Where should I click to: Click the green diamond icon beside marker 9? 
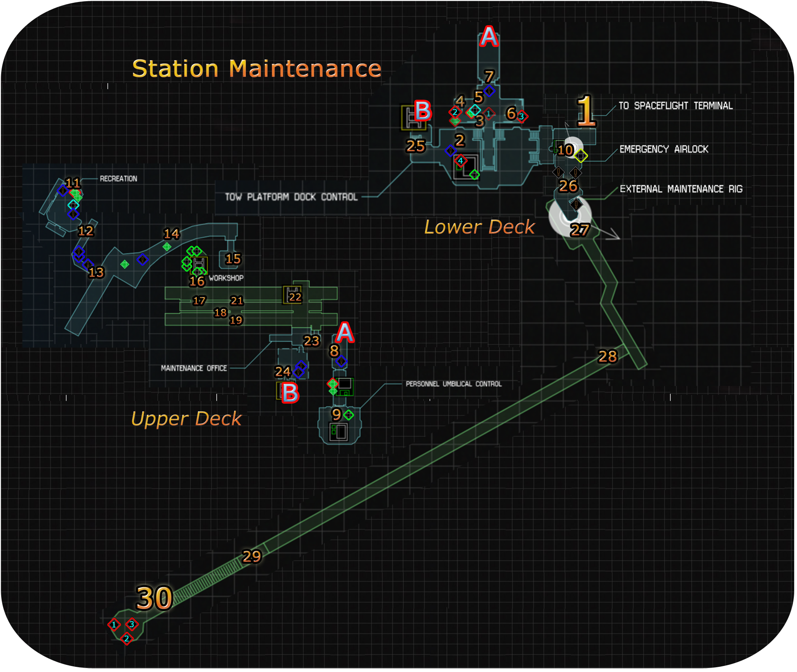(349, 415)
